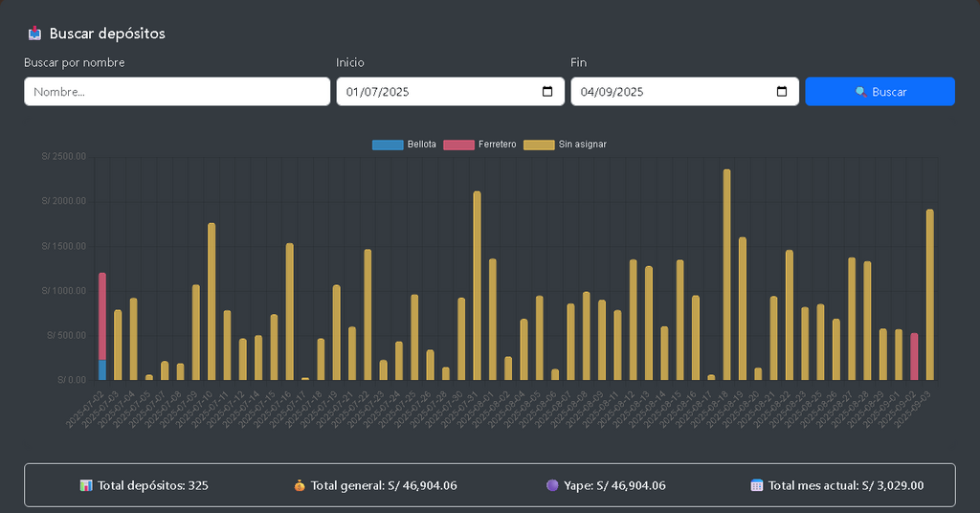Click the calendar icon beside Total mes actual
The height and width of the screenshot is (513, 980).
pos(757,485)
